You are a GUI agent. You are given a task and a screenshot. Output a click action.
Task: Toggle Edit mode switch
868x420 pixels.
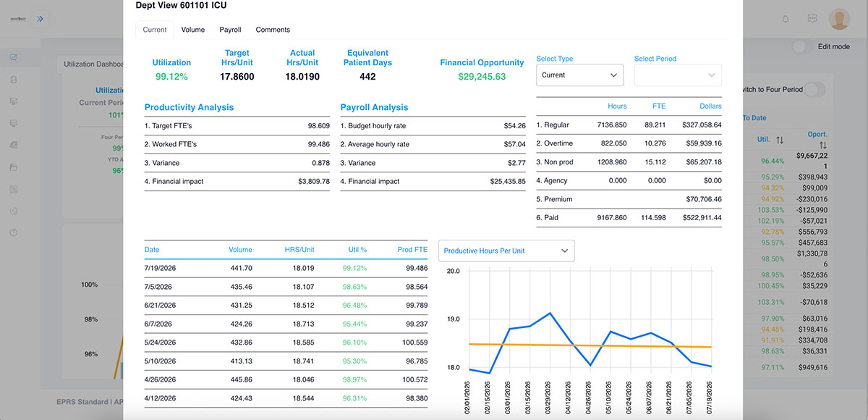point(801,46)
